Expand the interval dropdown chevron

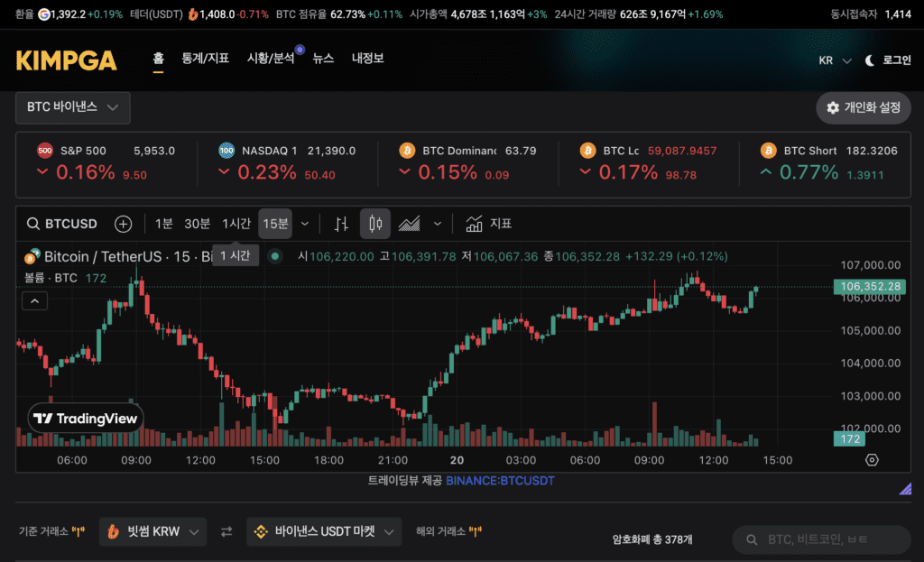(305, 224)
